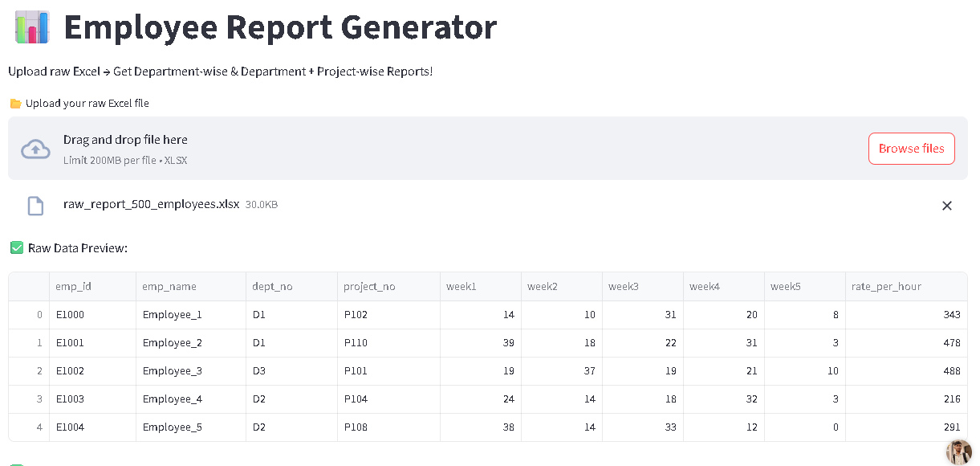980x466 pixels.
Task: Click the Browse files button
Action: pyautogui.click(x=911, y=149)
